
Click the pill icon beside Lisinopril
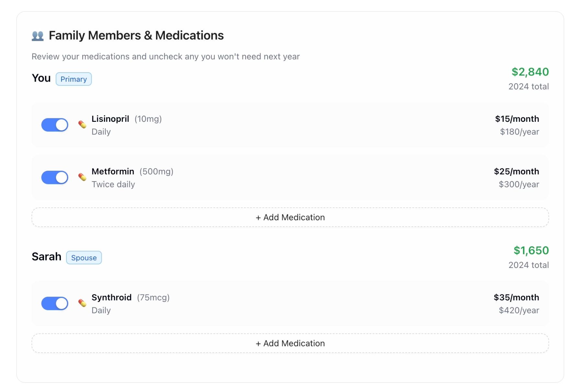(x=82, y=124)
